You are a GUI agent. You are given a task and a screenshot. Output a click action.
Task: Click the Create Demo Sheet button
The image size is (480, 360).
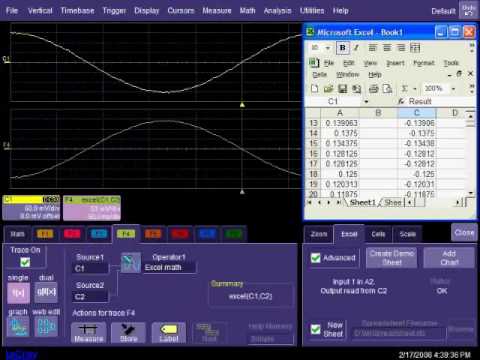pyautogui.click(x=392, y=258)
